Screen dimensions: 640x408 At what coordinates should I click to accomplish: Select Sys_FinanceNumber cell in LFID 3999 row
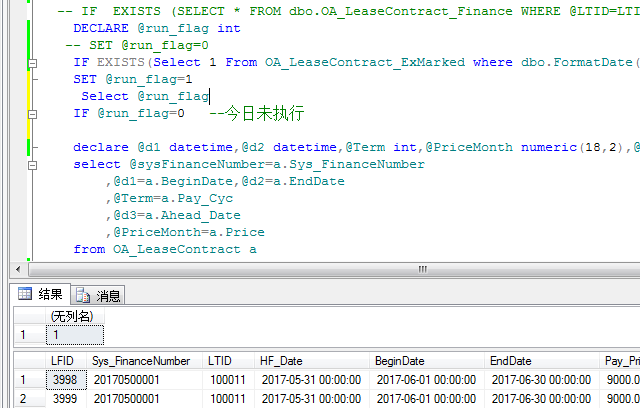pos(144,399)
